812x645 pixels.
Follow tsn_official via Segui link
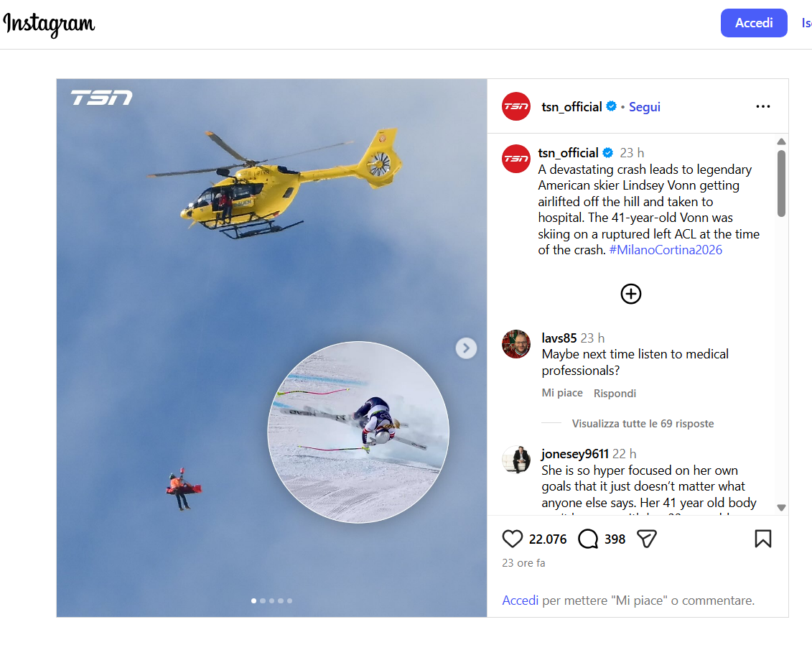pos(644,107)
